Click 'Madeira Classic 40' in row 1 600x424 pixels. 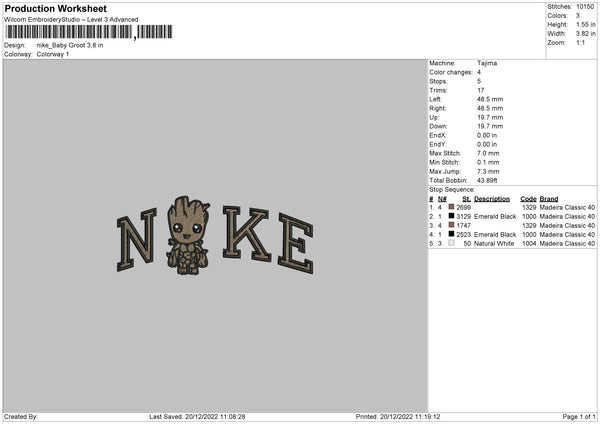[x=567, y=207]
